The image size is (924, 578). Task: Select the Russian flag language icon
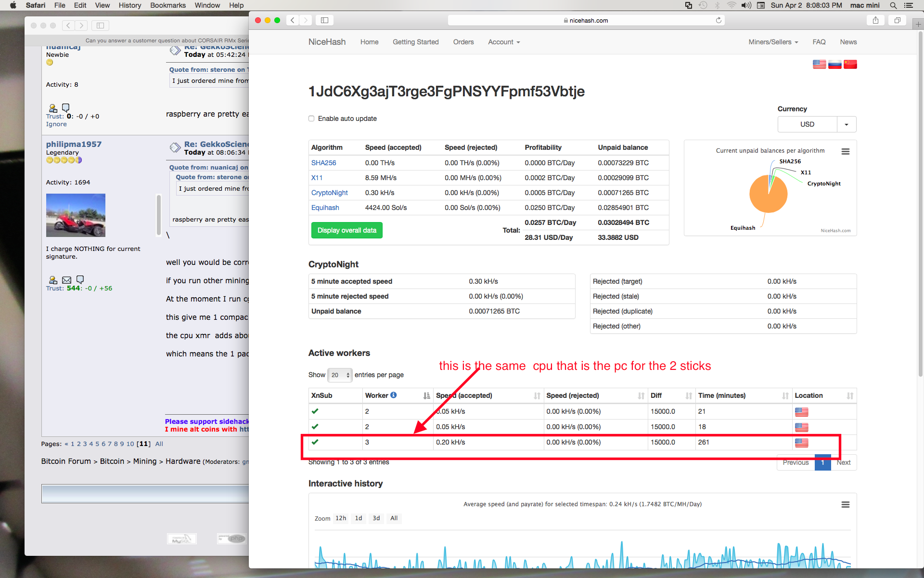(834, 65)
